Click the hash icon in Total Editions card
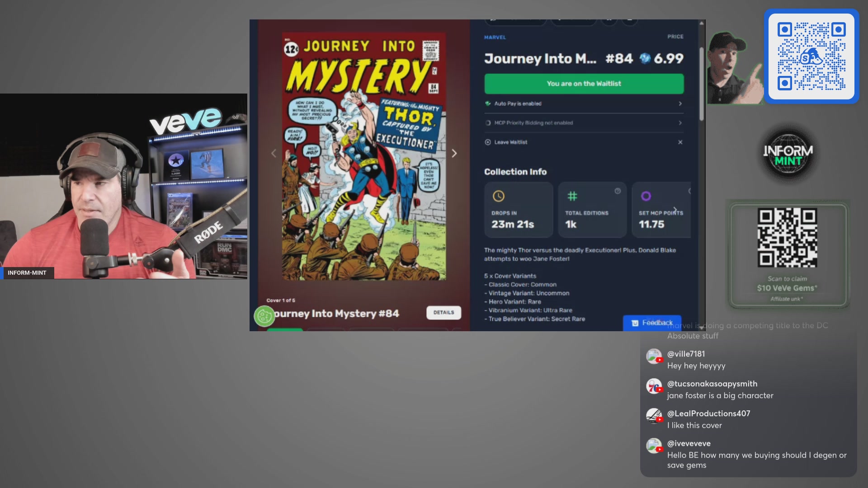This screenshot has width=868, height=488. 572,196
